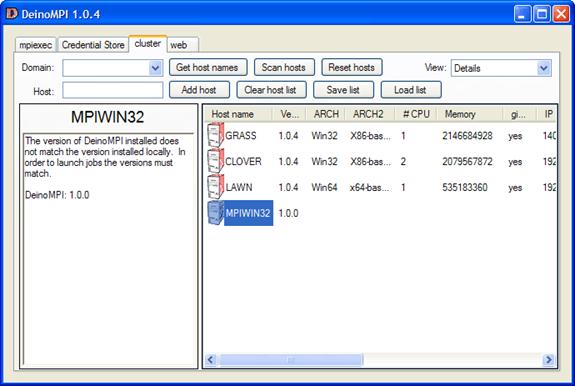Switch to the mpiexec tab
Viewport: 575px width, 386px height.
pyautogui.click(x=35, y=45)
